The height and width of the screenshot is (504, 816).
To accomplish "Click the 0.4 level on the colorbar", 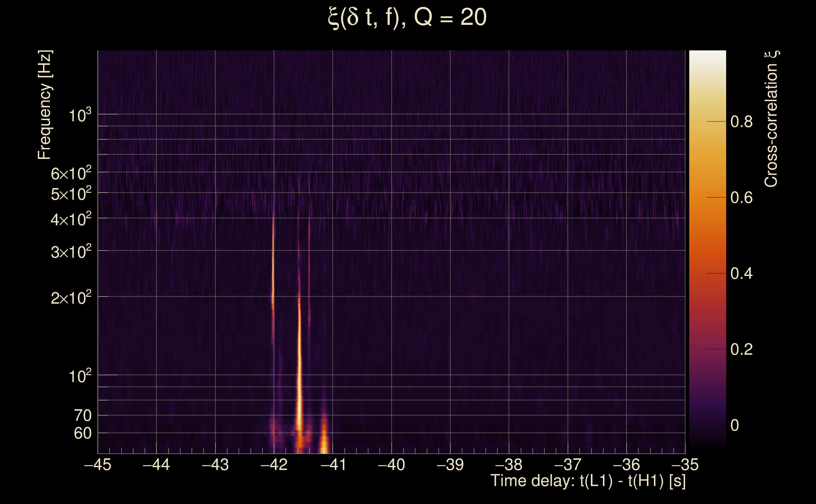I will tap(741, 274).
